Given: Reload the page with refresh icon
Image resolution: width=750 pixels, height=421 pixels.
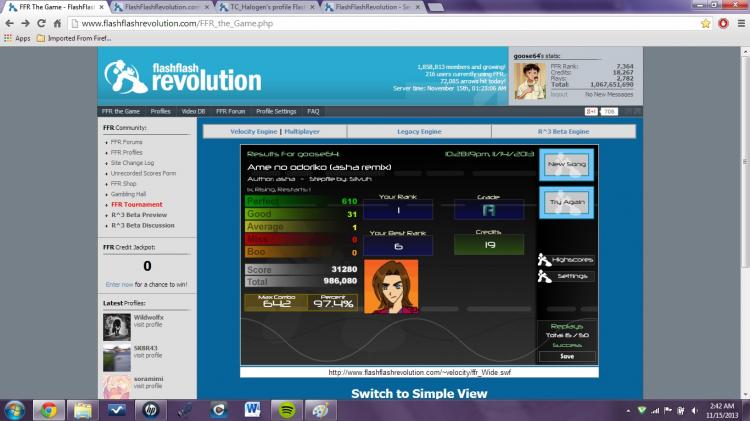Looking at the screenshot, I should click(x=42, y=23).
